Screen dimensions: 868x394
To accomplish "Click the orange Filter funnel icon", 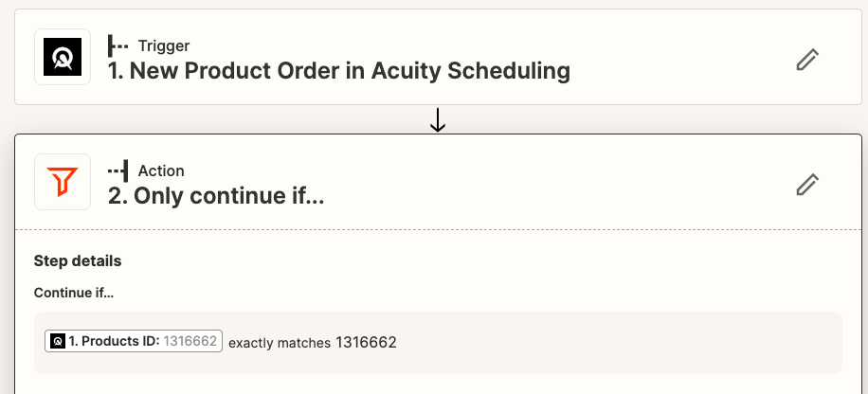I will pos(63,182).
